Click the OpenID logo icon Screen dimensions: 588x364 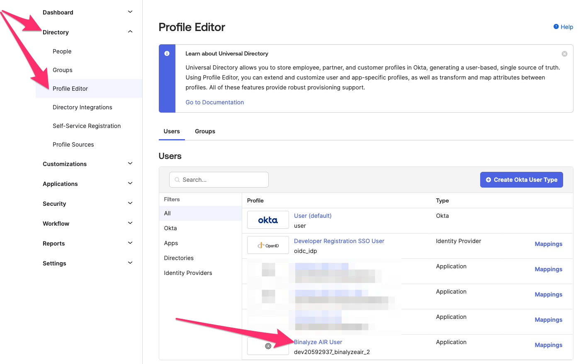268,245
